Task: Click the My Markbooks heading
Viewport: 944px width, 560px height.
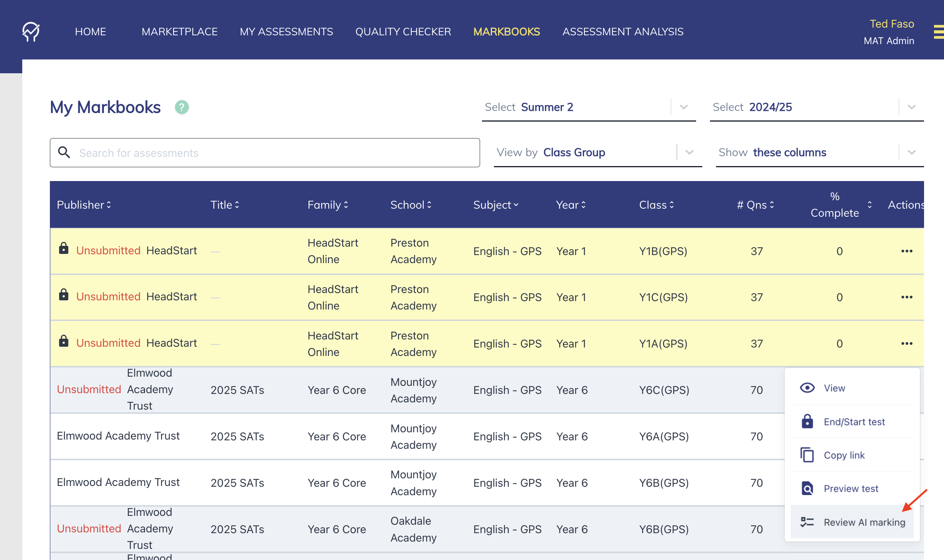Action: click(x=105, y=107)
